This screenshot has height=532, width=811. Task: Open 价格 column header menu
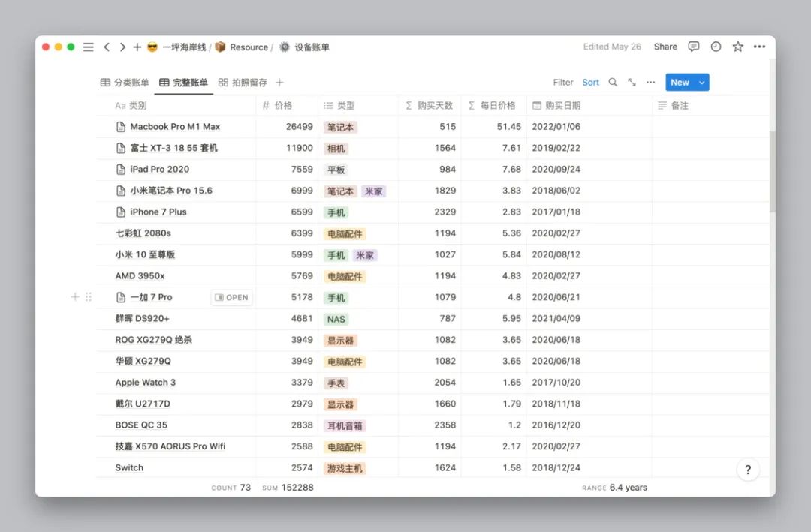point(287,106)
